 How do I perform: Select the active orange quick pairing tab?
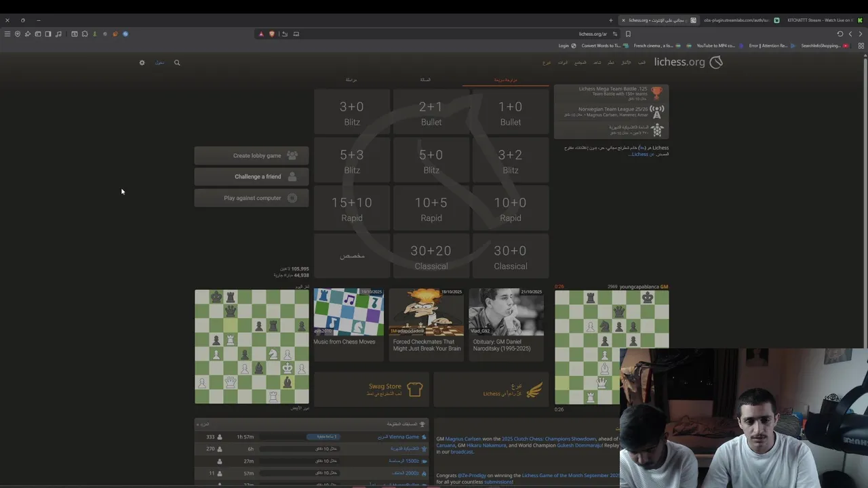click(x=506, y=80)
